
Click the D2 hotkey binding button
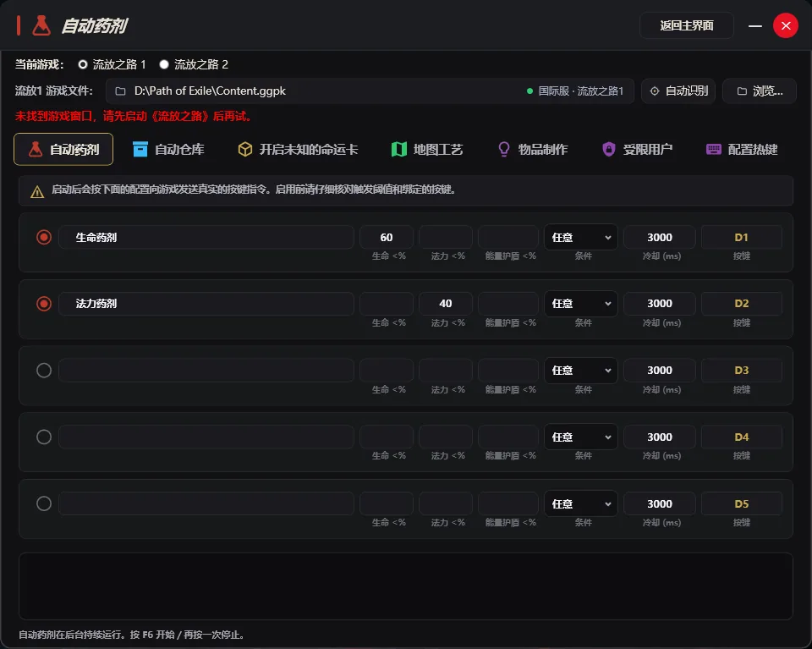pyautogui.click(x=742, y=304)
